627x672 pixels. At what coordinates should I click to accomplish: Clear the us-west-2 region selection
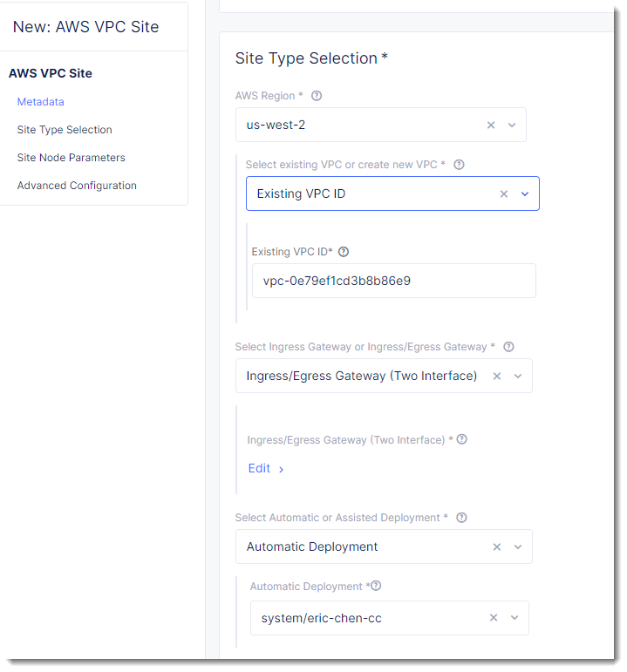click(x=491, y=125)
